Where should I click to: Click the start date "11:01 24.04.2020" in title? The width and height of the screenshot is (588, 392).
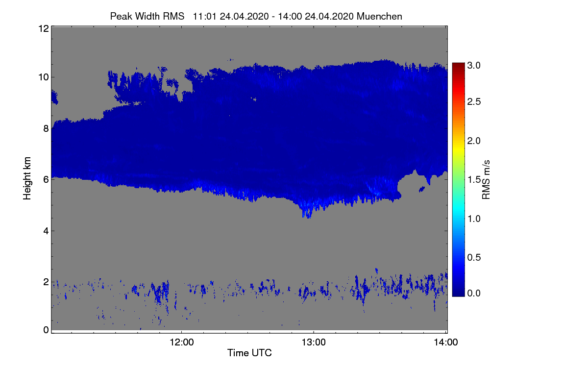[230, 16]
